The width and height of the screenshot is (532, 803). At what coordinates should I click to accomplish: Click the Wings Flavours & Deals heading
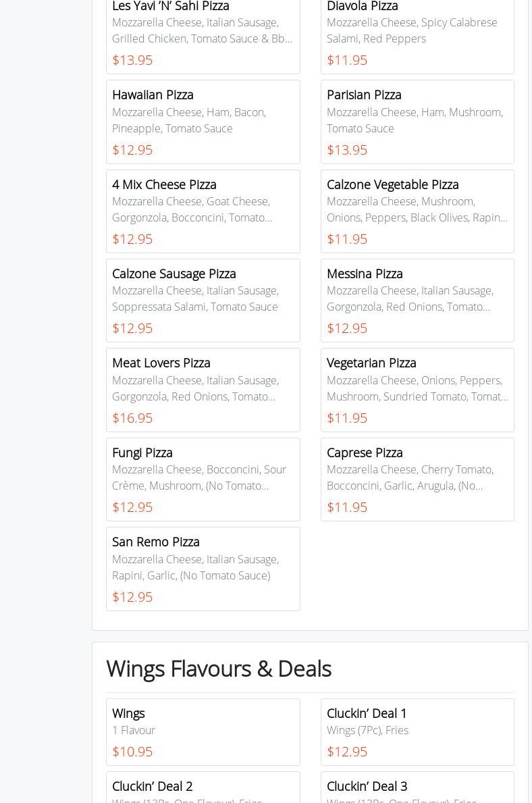(x=219, y=669)
